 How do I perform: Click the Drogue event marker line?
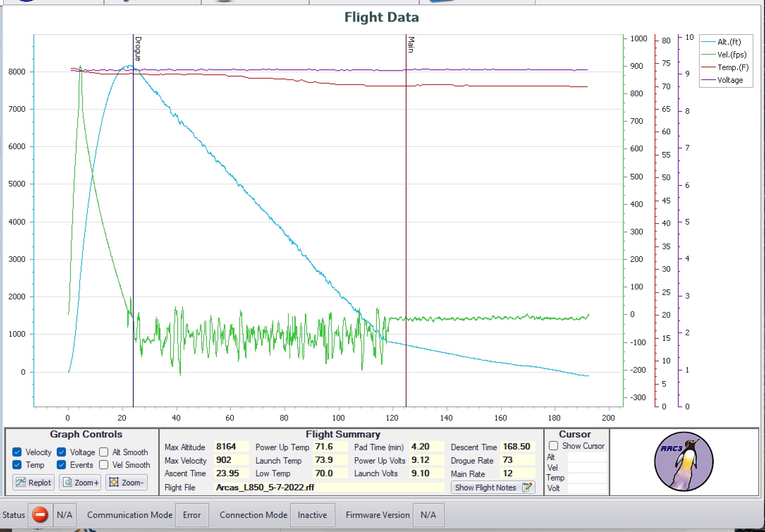(x=133, y=212)
